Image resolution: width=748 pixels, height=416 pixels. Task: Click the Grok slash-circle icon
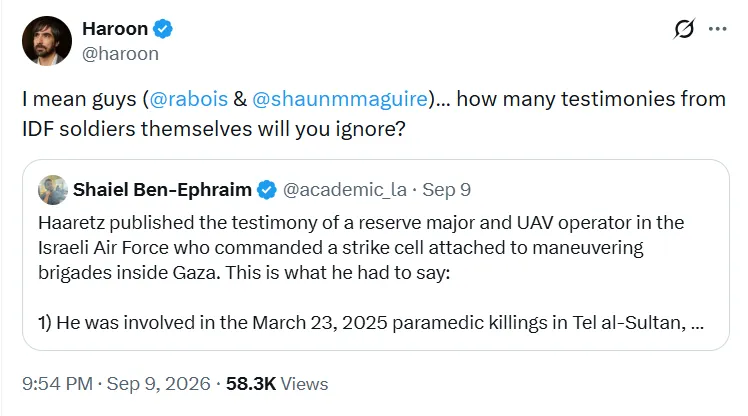click(x=684, y=29)
